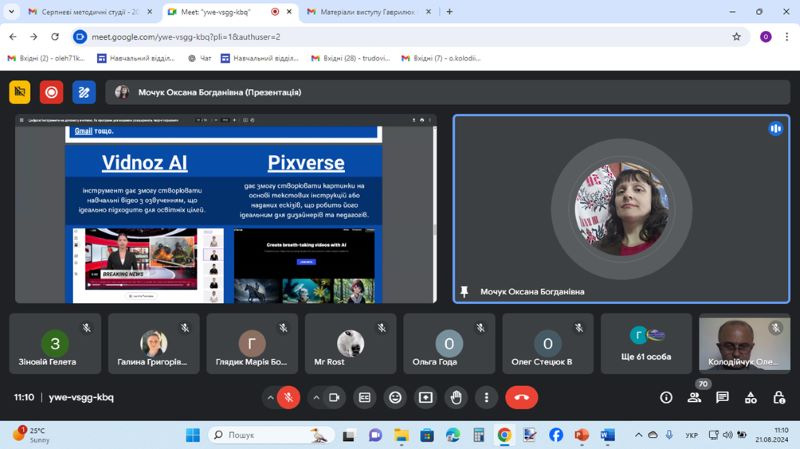Viewport: 800px width, 449px height.
Task: Open the 'Чат' bookmark
Action: click(199, 58)
